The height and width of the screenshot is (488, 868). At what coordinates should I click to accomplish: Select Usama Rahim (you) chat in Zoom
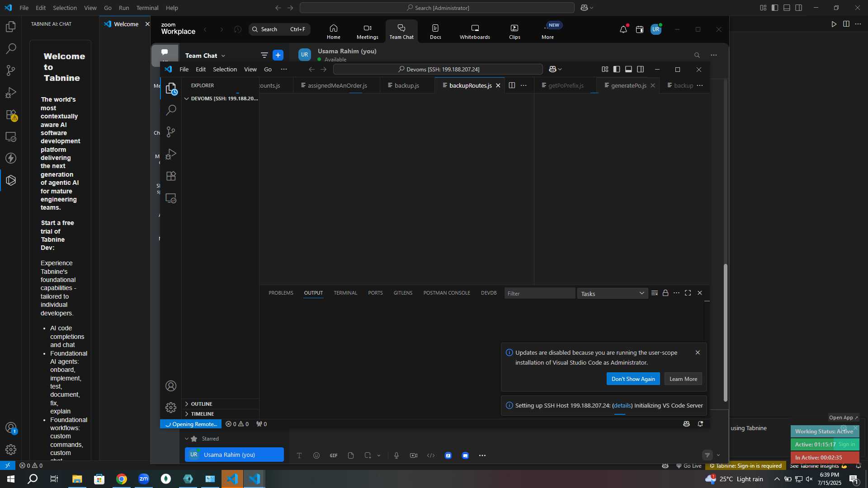234,455
